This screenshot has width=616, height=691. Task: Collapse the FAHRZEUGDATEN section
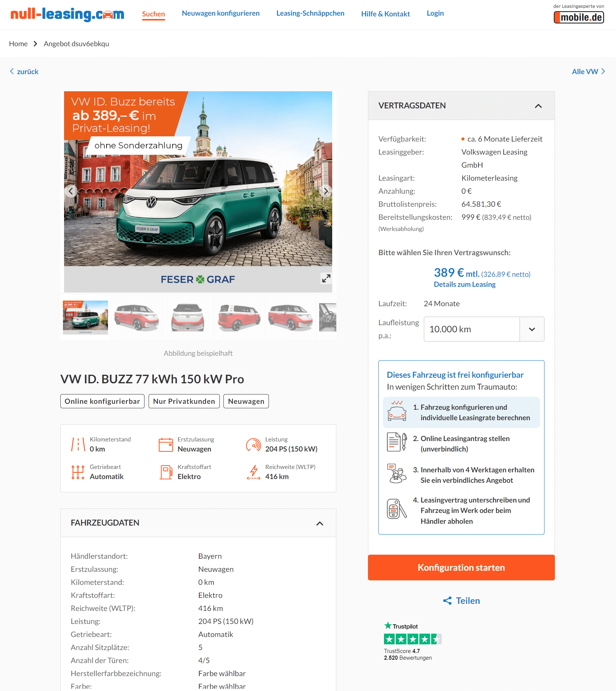pyautogui.click(x=320, y=523)
